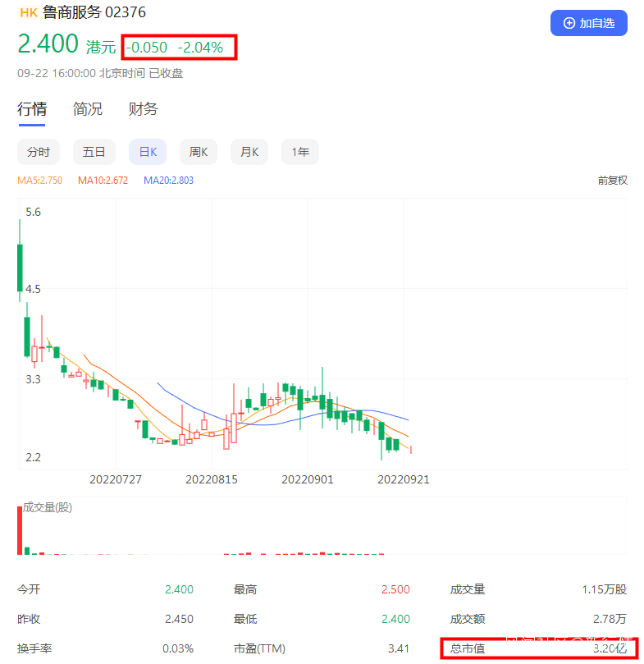Click the HK market badge icon
The image size is (644, 664).
(29, 12)
